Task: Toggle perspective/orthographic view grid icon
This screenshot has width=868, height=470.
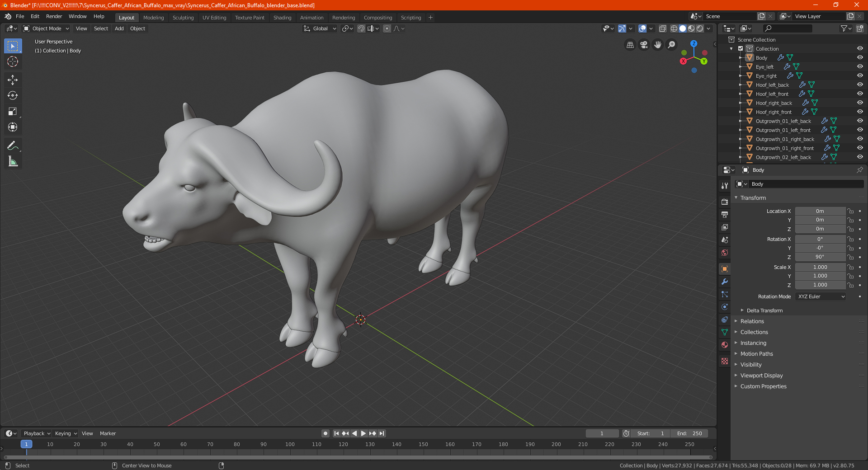Action: 630,45
